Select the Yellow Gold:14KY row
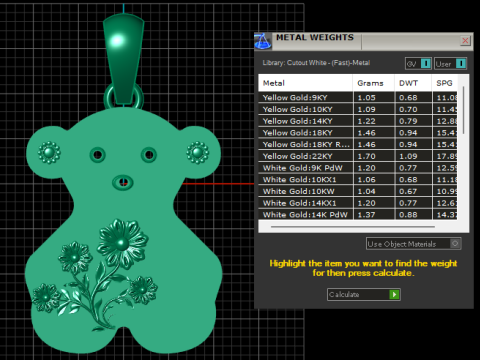This screenshot has height=360, width=480. tap(358, 121)
